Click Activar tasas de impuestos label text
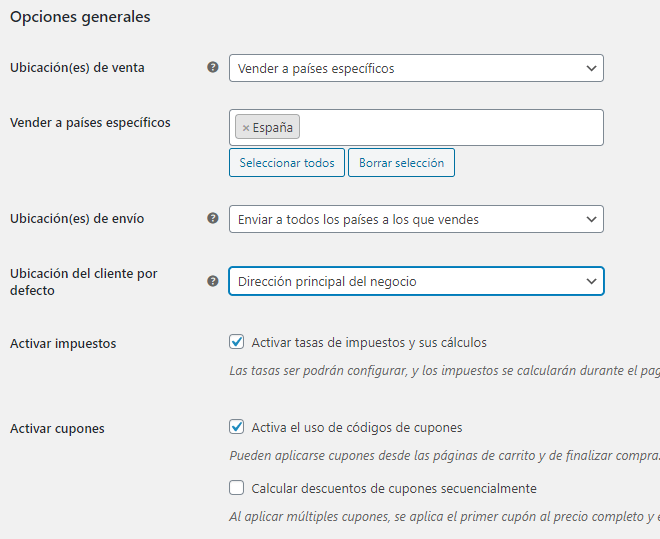The width and height of the screenshot is (660, 539). click(x=369, y=342)
